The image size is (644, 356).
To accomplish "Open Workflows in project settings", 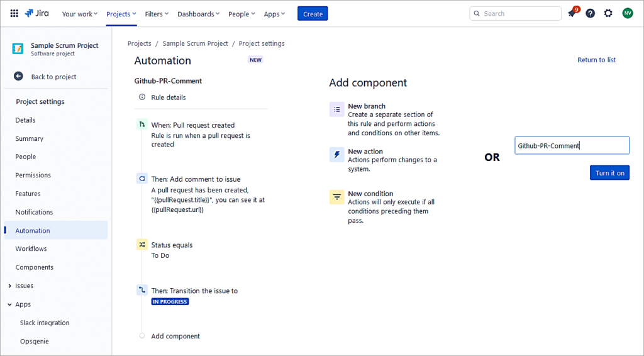I will coord(31,249).
